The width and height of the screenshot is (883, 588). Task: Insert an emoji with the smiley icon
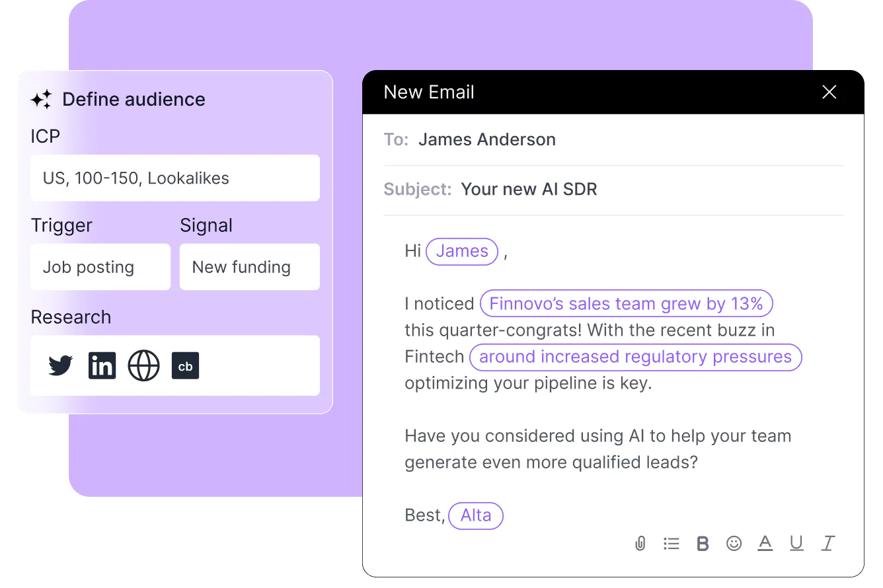(x=734, y=543)
